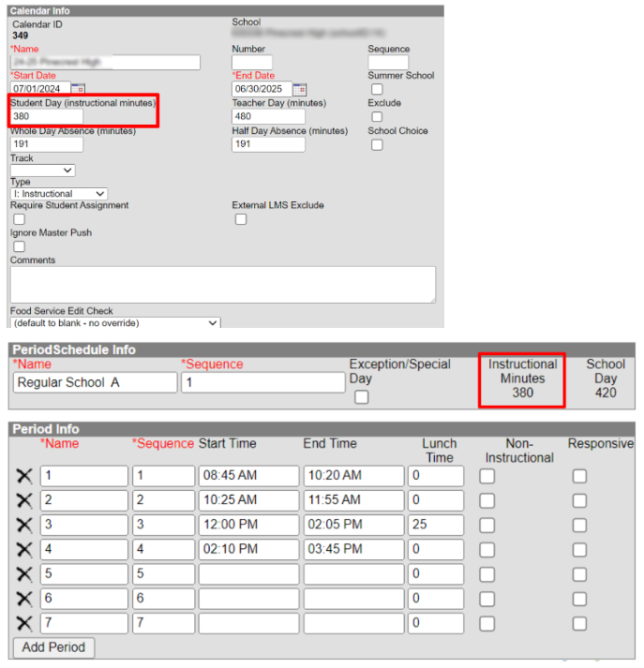Remove period 5 with the X icon
Screen dimensions: 644x668
pyautogui.click(x=24, y=573)
